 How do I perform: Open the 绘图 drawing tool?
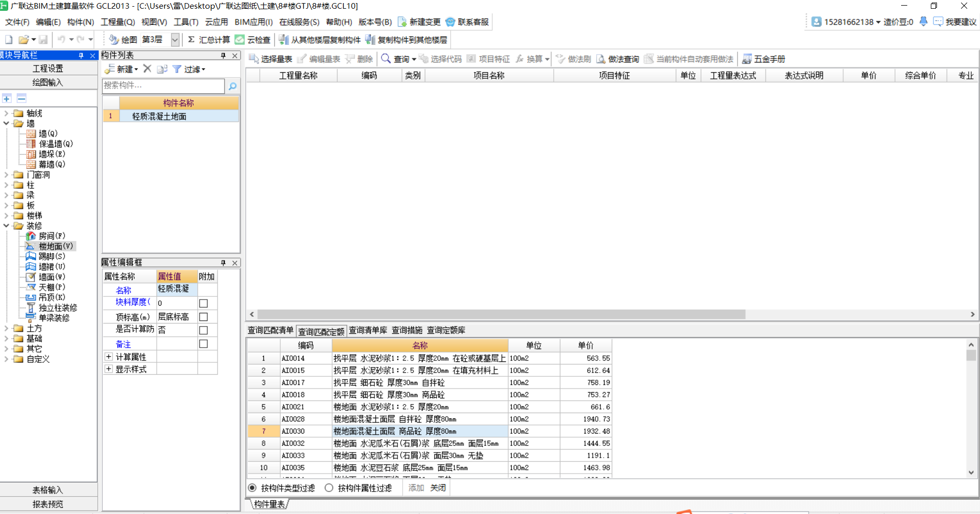pyautogui.click(x=123, y=39)
